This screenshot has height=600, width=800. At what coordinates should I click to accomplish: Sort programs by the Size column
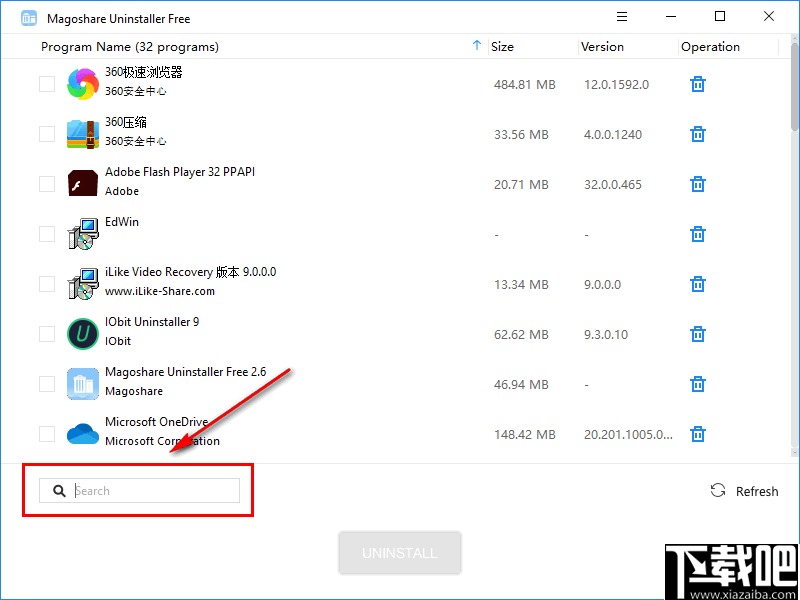click(x=502, y=46)
